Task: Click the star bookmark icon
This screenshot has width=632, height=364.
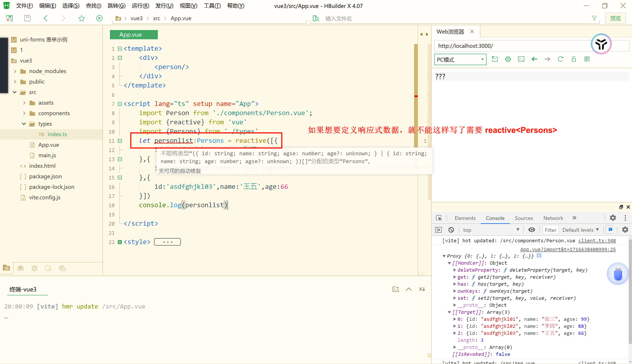Action: coord(82,18)
